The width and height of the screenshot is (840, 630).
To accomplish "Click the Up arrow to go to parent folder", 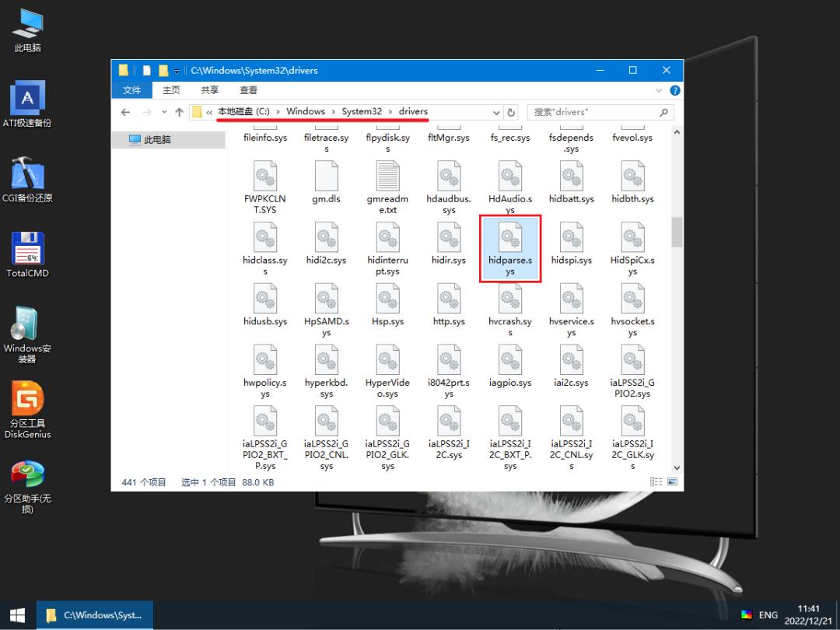I will pos(180,111).
